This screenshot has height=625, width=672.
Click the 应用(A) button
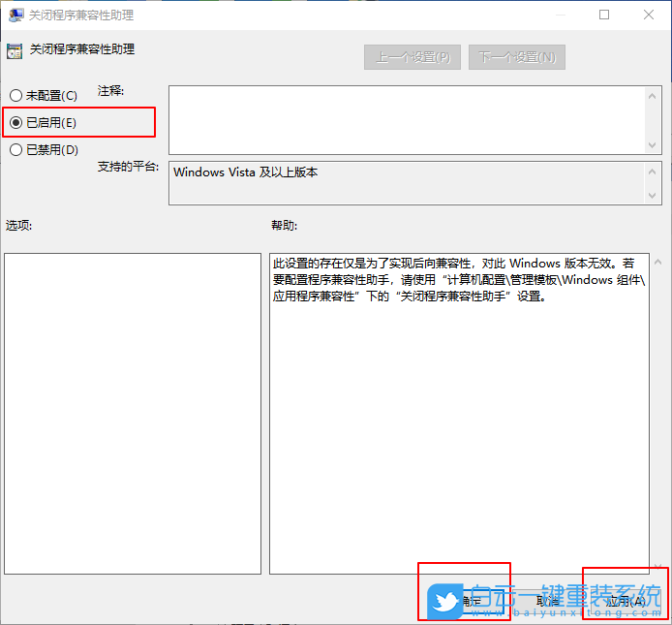626,602
